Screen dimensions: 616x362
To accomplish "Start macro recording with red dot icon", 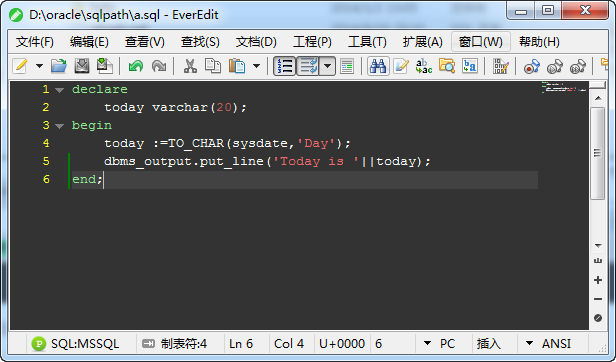I will tap(532, 66).
